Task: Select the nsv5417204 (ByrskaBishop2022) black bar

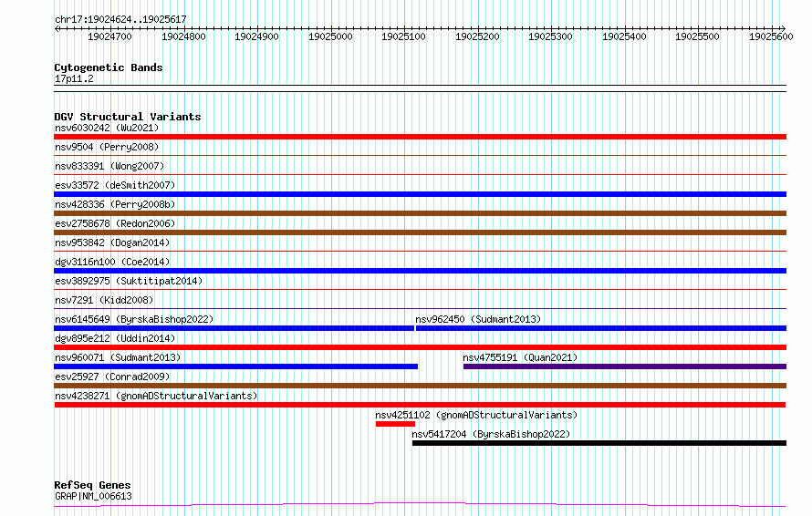Action: pyautogui.click(x=599, y=443)
